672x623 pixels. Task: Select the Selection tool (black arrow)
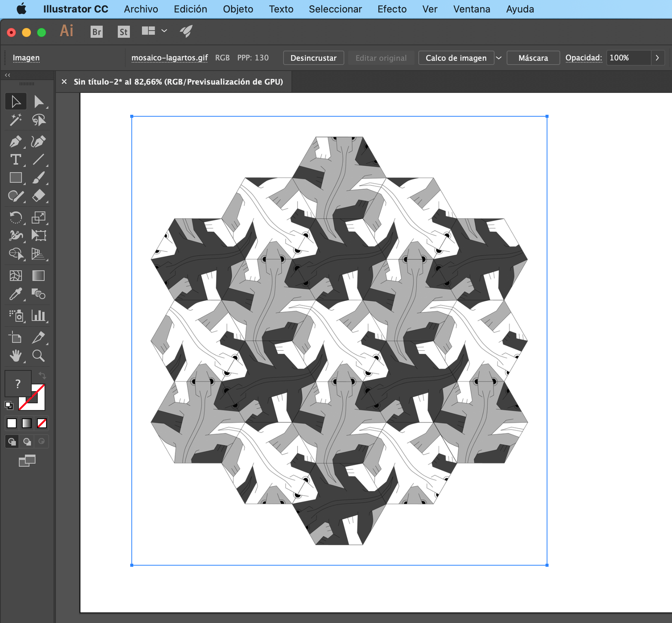16,102
